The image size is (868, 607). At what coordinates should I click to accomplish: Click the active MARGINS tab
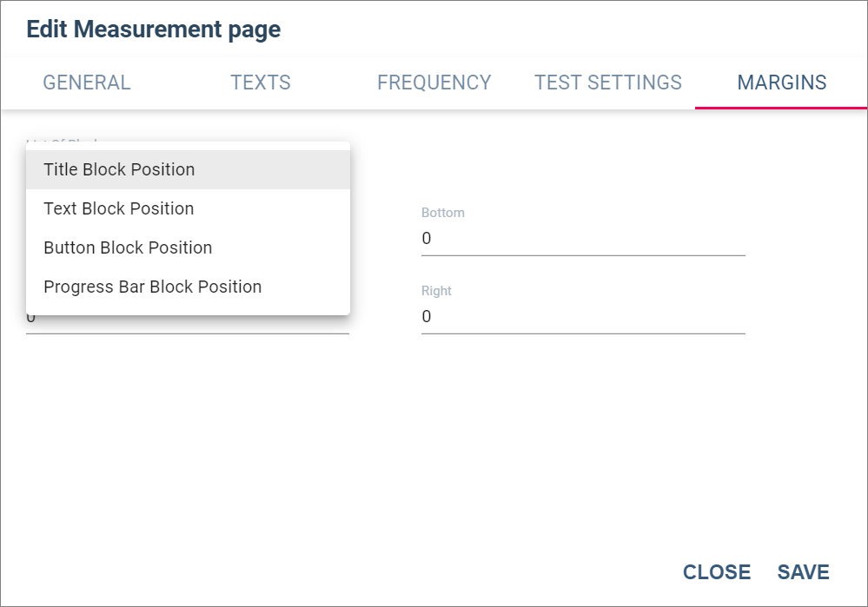pos(781,82)
